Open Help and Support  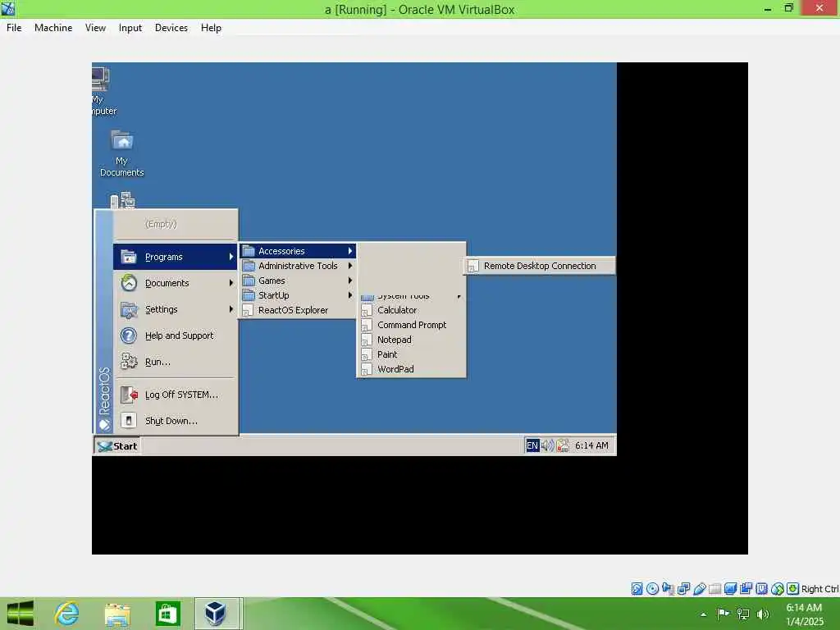pos(176,336)
